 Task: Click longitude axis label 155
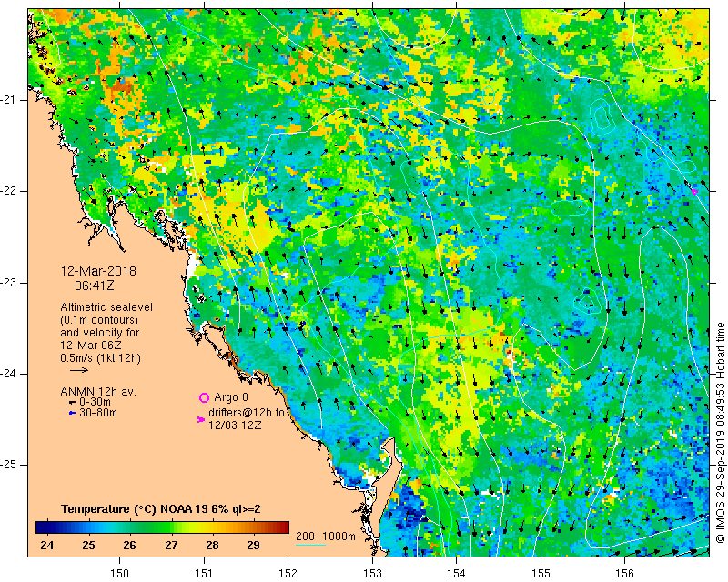(541, 574)
